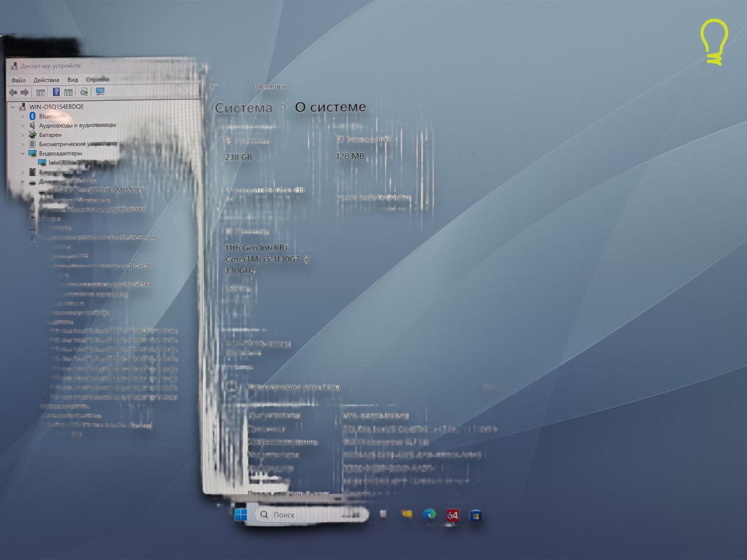Toggle the console tree toolbar icon
The image size is (747, 560).
tap(41, 92)
